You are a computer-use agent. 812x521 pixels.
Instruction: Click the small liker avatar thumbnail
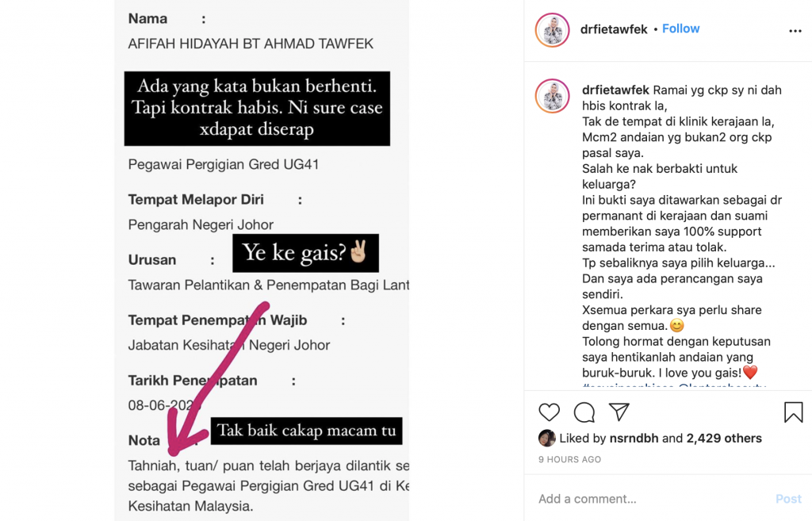pyautogui.click(x=547, y=439)
